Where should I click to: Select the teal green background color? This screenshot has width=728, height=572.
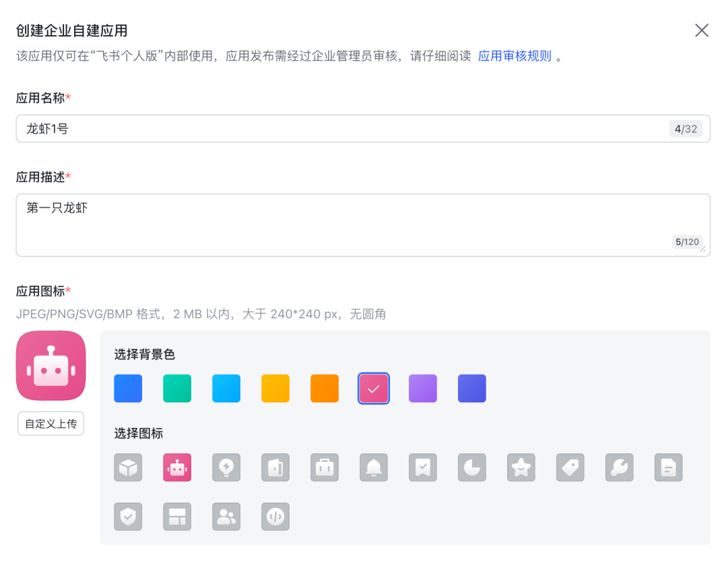tap(177, 389)
